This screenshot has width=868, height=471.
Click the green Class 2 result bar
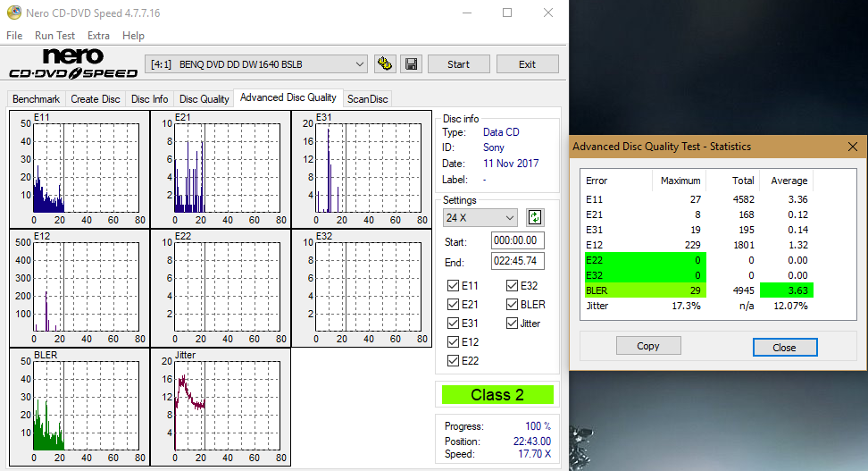pos(497,395)
